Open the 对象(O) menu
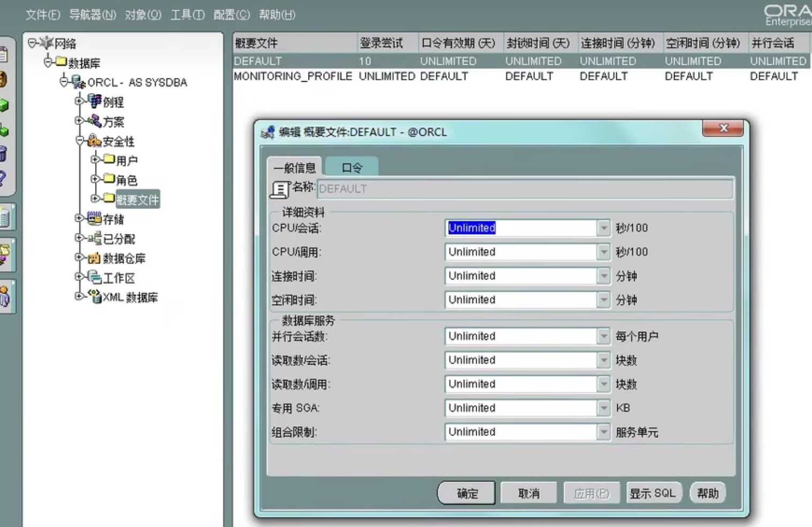The width and height of the screenshot is (812, 527). click(x=143, y=14)
